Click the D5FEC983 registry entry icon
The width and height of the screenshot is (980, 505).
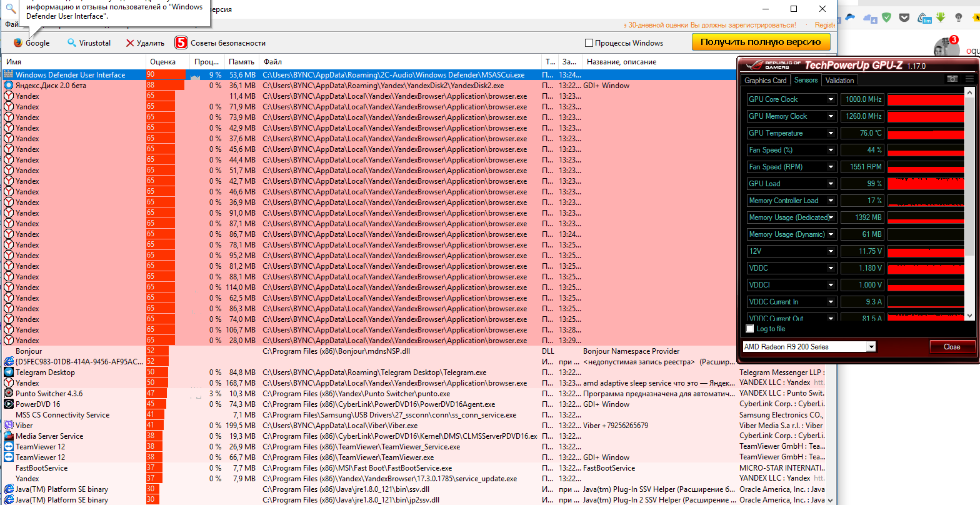point(9,362)
